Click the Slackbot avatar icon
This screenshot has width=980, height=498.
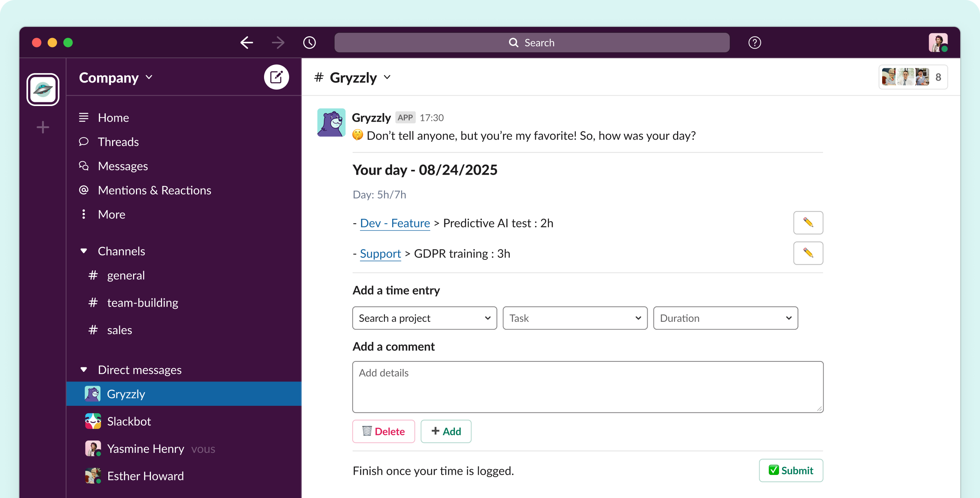point(93,421)
